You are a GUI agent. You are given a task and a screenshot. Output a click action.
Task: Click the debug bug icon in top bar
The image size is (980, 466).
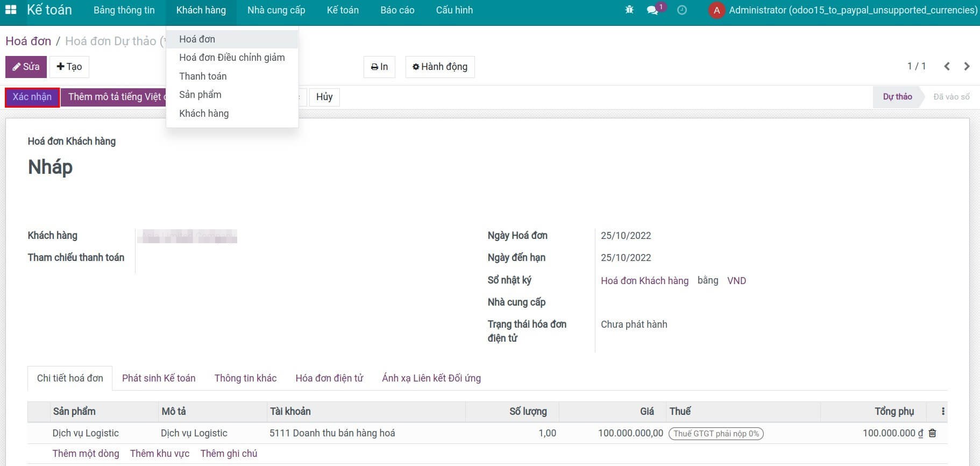629,10
